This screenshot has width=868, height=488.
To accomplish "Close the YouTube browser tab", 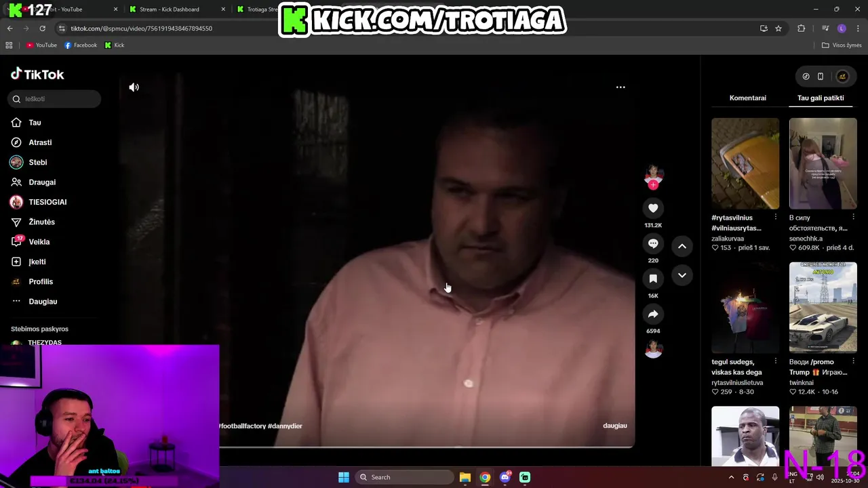I will pyautogui.click(x=115, y=9).
